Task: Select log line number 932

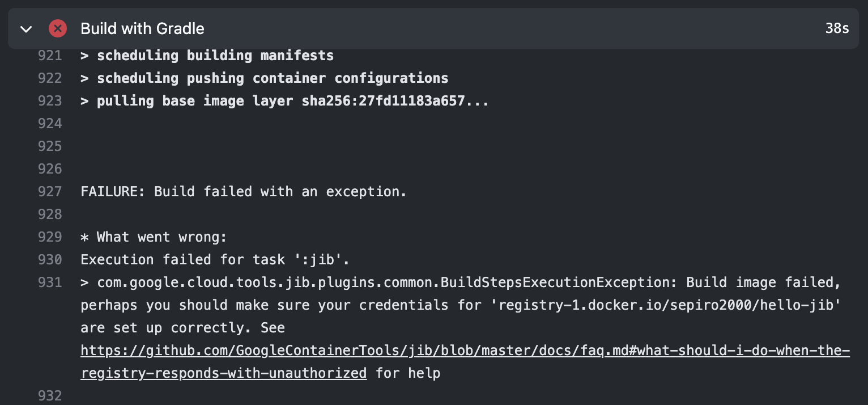Action: coord(50,396)
